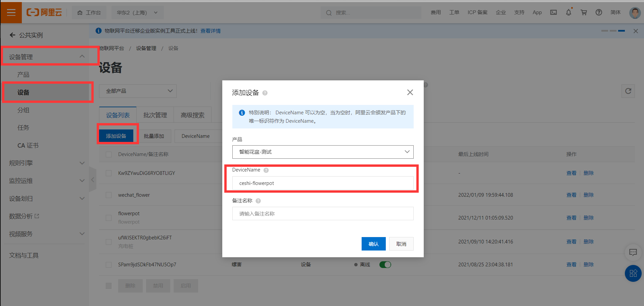Image resolution: width=644 pixels, height=306 pixels.
Task: Open CA 证书 in the sidebar
Action: [x=28, y=146]
